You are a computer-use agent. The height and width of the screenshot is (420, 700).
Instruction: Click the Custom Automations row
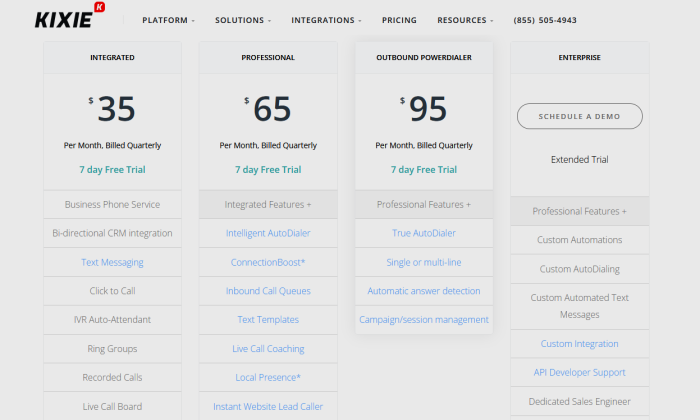(579, 240)
